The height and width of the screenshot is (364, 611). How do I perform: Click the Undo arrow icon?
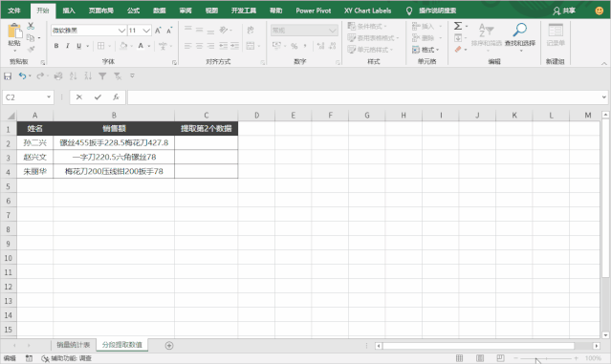tap(23, 75)
